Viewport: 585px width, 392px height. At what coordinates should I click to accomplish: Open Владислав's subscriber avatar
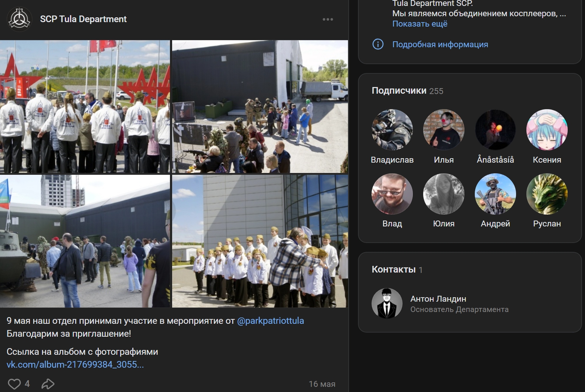[x=392, y=130]
